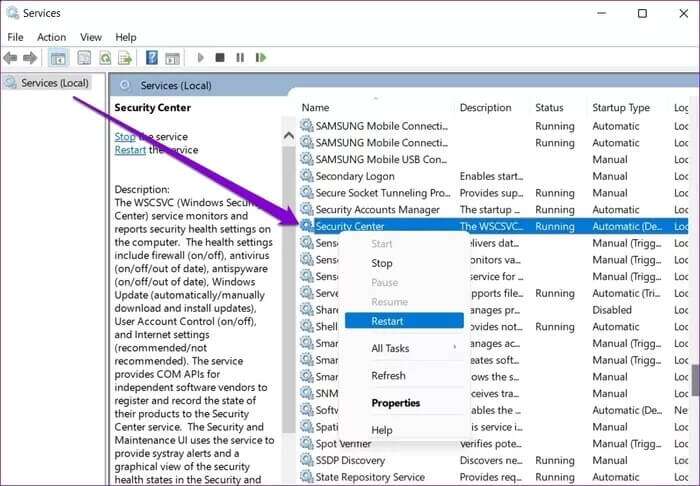Screen dimensions: 700x486
Task: Click the Pause Service toolbar icon
Action: pos(240,58)
